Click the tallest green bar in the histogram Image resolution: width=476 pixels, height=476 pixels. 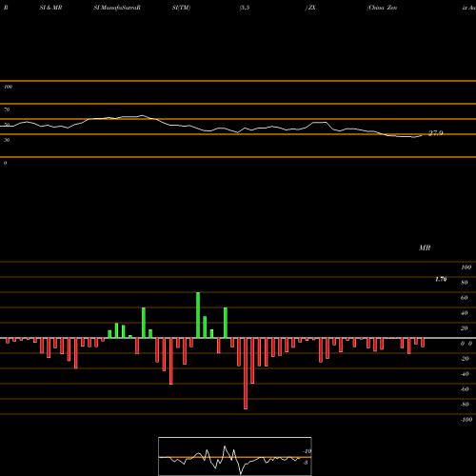198,315
